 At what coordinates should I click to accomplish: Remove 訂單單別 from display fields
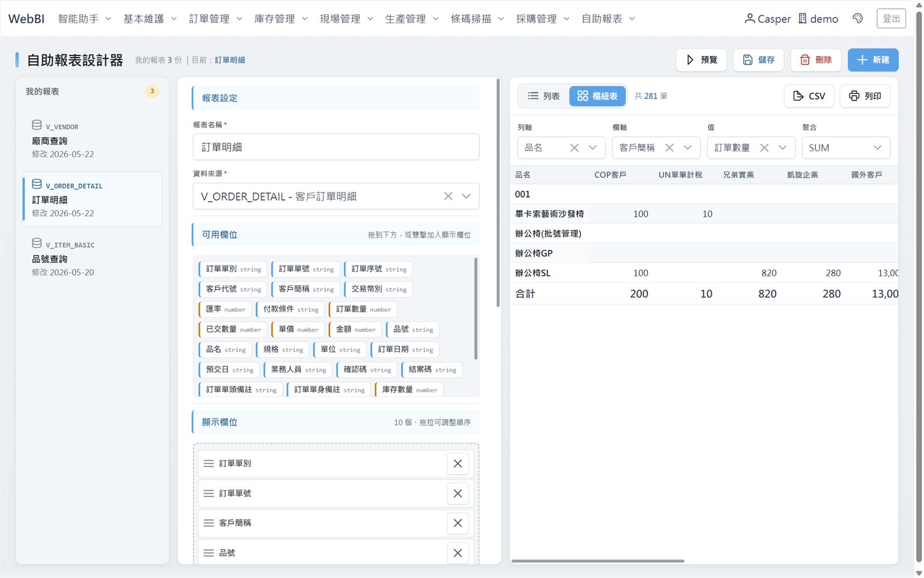click(457, 464)
